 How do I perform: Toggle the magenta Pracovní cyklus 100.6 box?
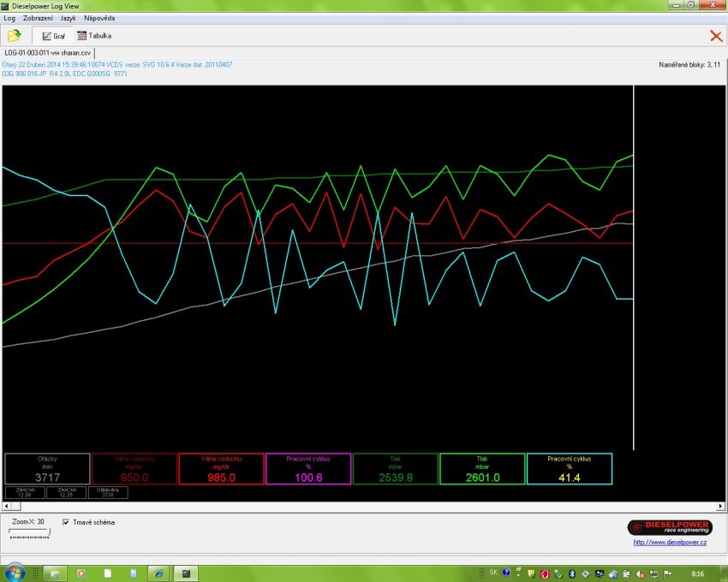coord(308,469)
